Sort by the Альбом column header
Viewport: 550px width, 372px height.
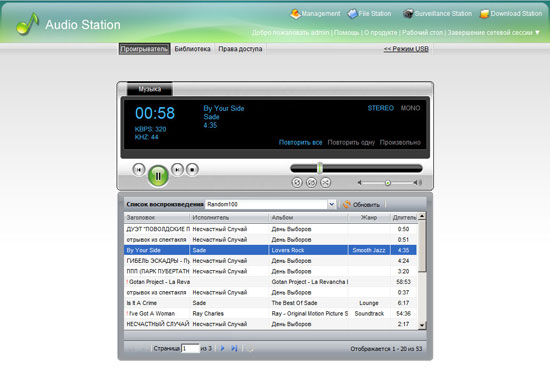pos(308,217)
